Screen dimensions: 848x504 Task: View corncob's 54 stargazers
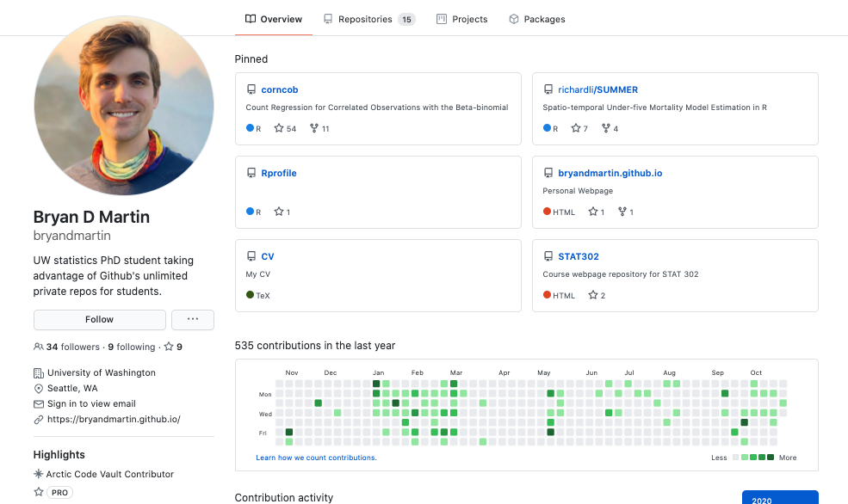click(x=285, y=128)
